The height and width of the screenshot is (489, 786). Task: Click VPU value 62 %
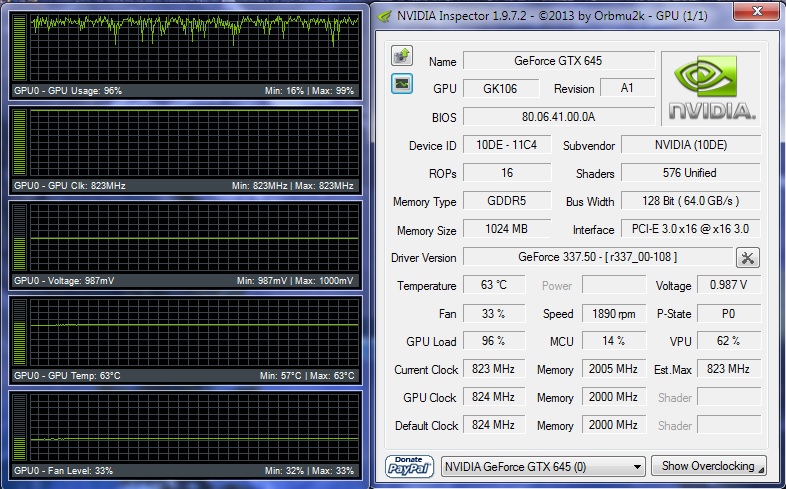click(729, 341)
